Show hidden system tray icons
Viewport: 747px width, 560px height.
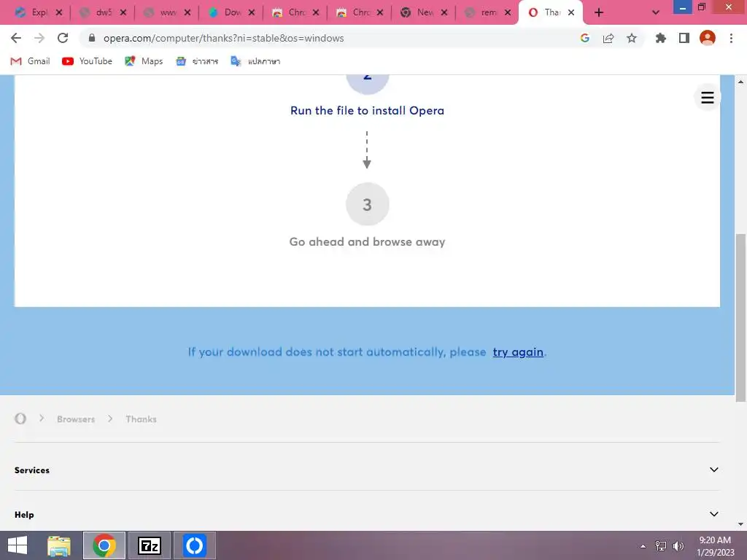643,546
